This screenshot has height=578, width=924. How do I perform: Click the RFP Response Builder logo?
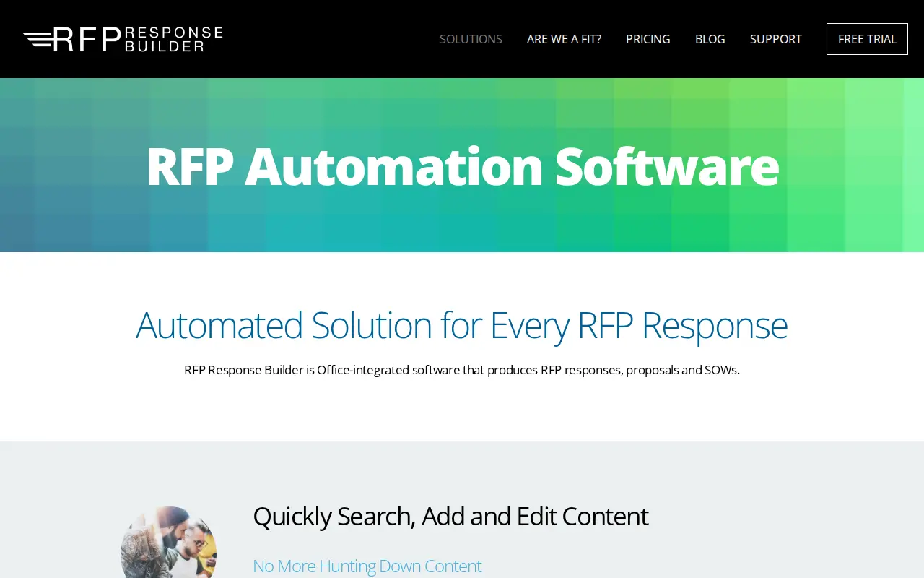coord(123,39)
